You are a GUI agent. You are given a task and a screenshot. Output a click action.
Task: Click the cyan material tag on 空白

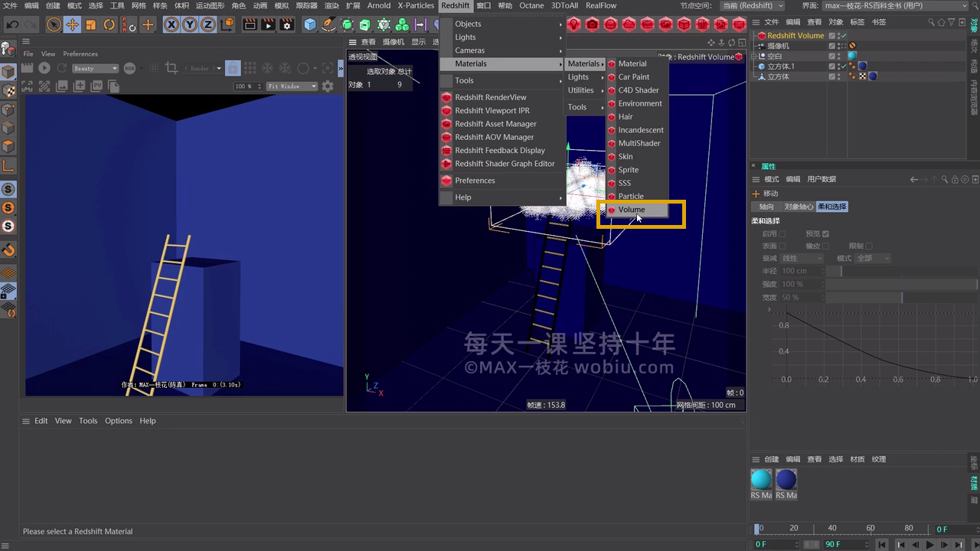(x=852, y=56)
